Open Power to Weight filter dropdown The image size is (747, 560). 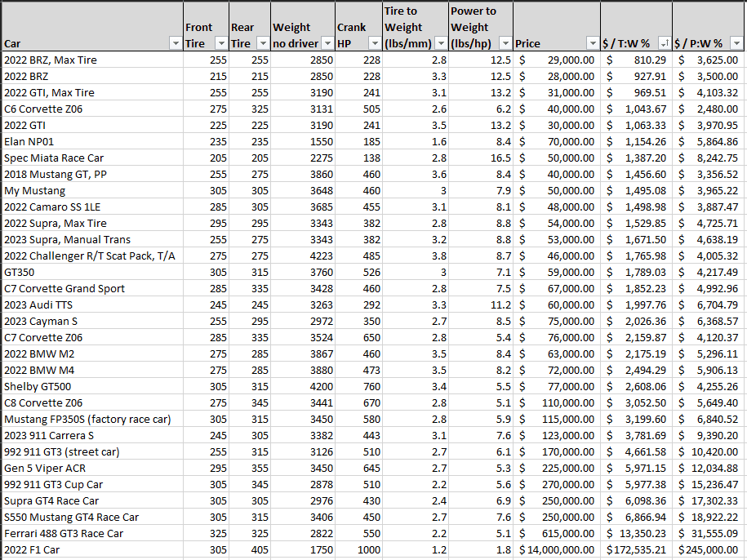tap(506, 43)
